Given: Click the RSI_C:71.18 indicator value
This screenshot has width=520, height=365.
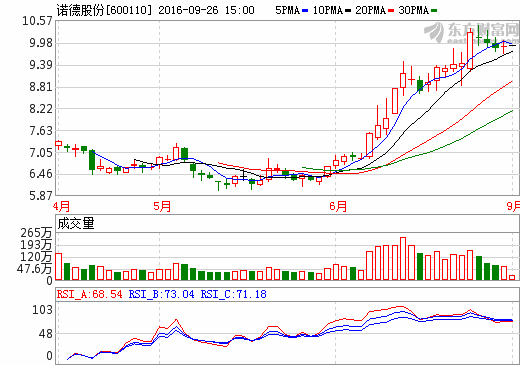Looking at the screenshot, I should point(233,294).
